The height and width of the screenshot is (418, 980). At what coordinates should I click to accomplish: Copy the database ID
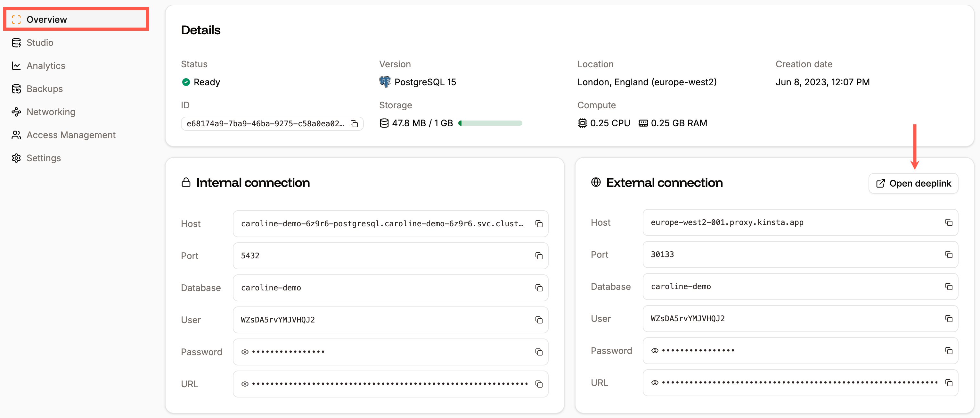point(355,124)
